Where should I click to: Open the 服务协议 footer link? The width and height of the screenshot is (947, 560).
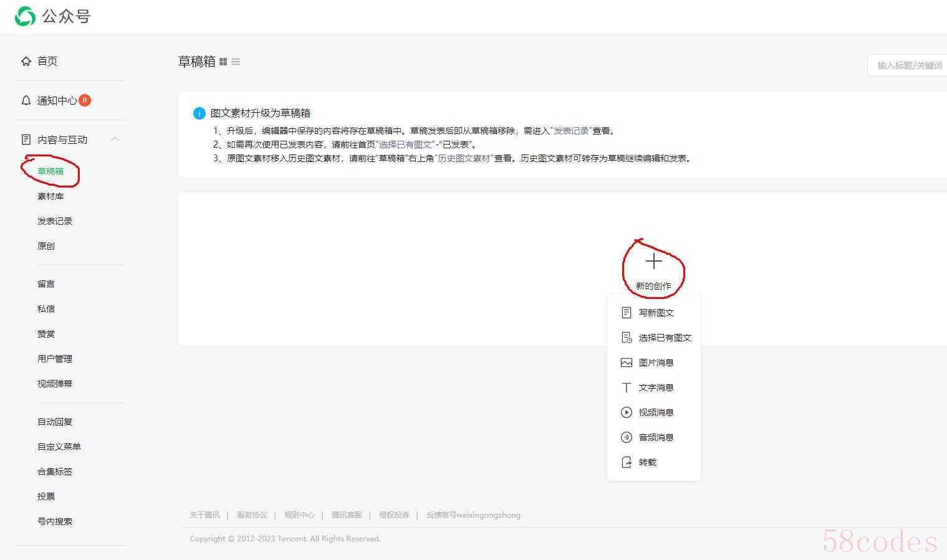(252, 515)
